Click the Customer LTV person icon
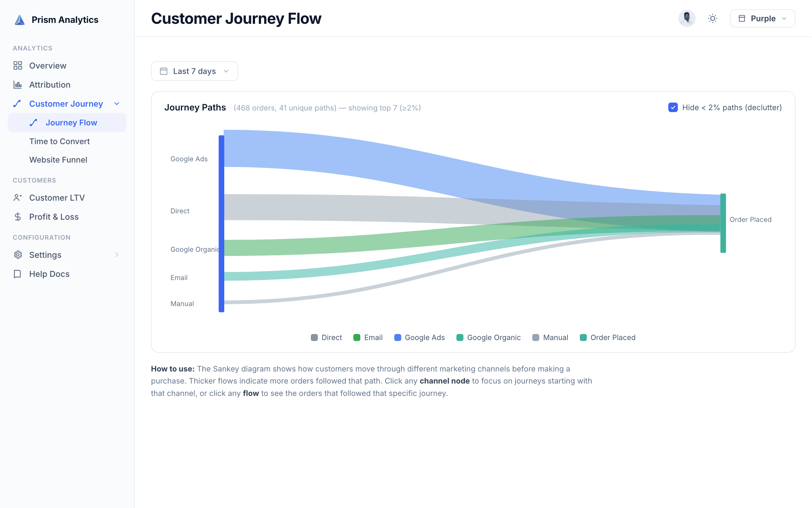This screenshot has height=508, width=812. (18, 197)
